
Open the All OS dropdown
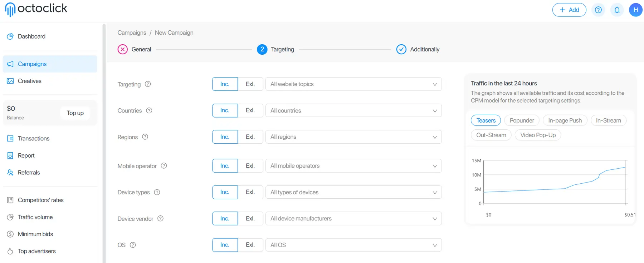pos(353,245)
